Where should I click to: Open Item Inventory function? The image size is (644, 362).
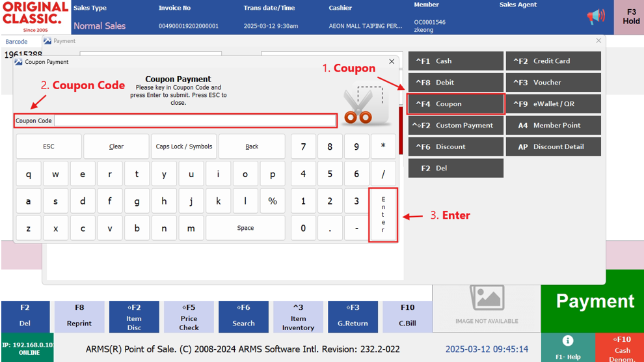click(298, 317)
